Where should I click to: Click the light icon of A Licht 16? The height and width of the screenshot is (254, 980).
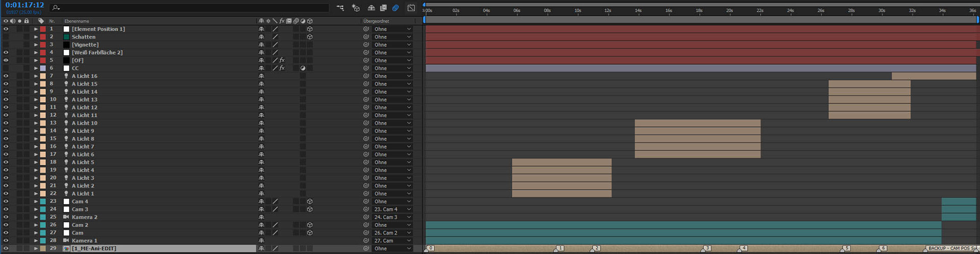click(66, 76)
